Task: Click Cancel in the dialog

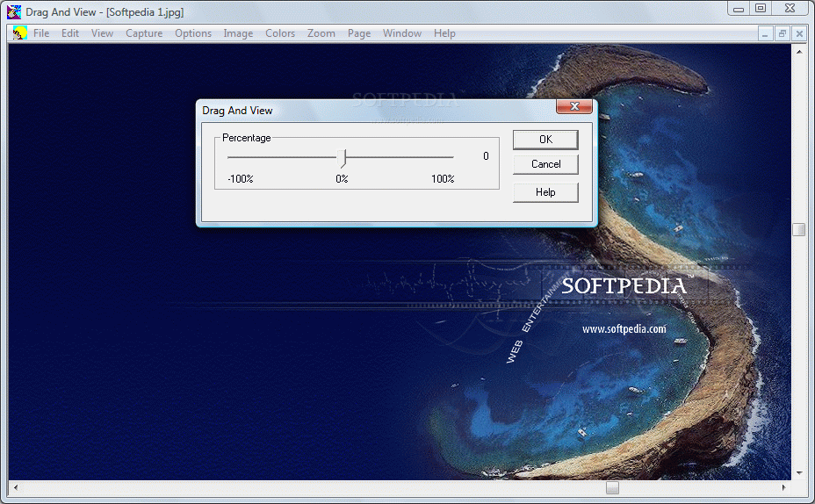Action: [x=545, y=164]
